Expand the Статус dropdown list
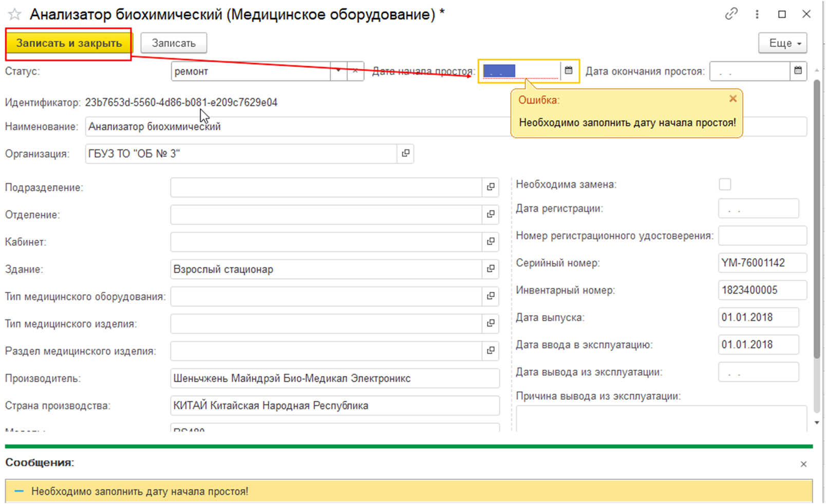Image resolution: width=826 pixels, height=504 pixels. (338, 71)
